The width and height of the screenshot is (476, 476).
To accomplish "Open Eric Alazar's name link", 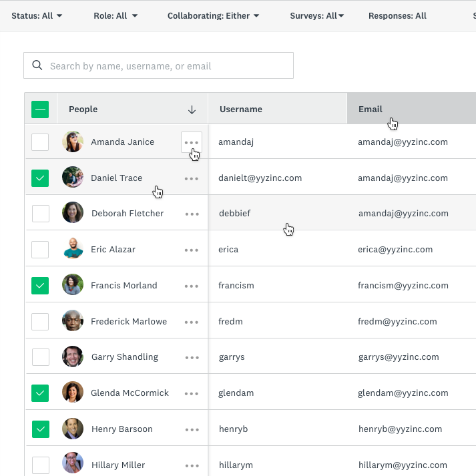I will [113, 250].
